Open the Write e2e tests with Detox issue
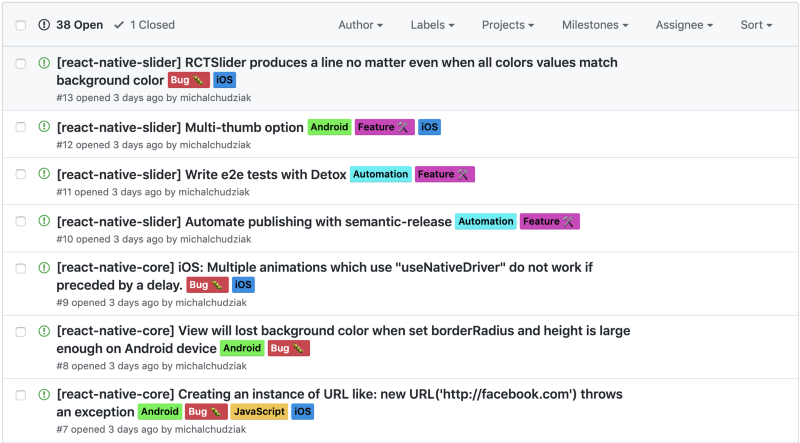Viewport: 800px width, 443px height. click(x=202, y=175)
